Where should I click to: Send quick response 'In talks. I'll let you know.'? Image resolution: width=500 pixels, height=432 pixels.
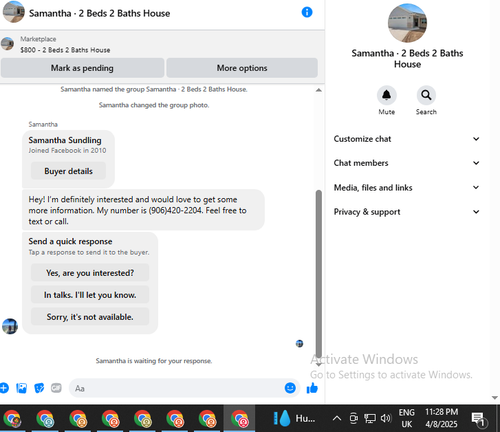tap(90, 295)
